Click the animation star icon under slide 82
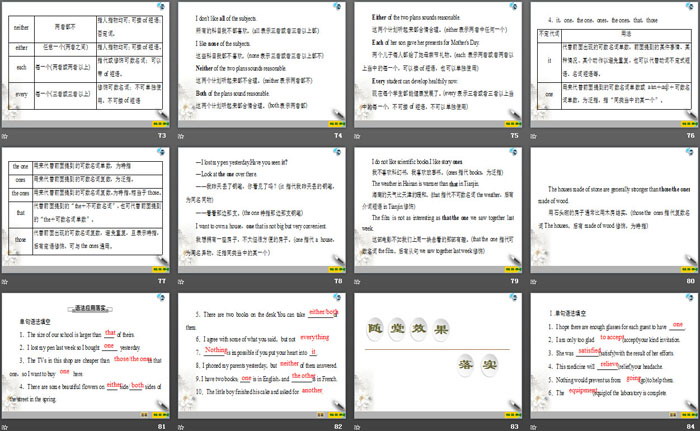Screen dimensions: 700x431 tap(181, 427)
